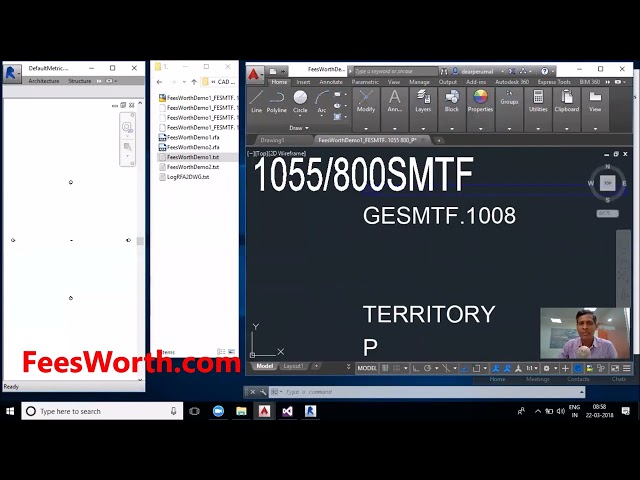The image size is (640, 480).
Task: Expand the Layers panel arrow
Action: (423, 129)
